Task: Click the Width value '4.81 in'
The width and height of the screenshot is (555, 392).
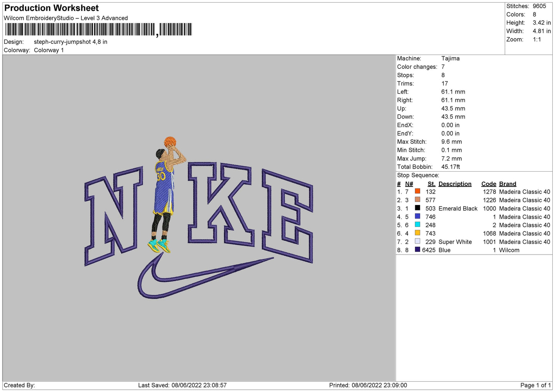Action: coord(542,31)
